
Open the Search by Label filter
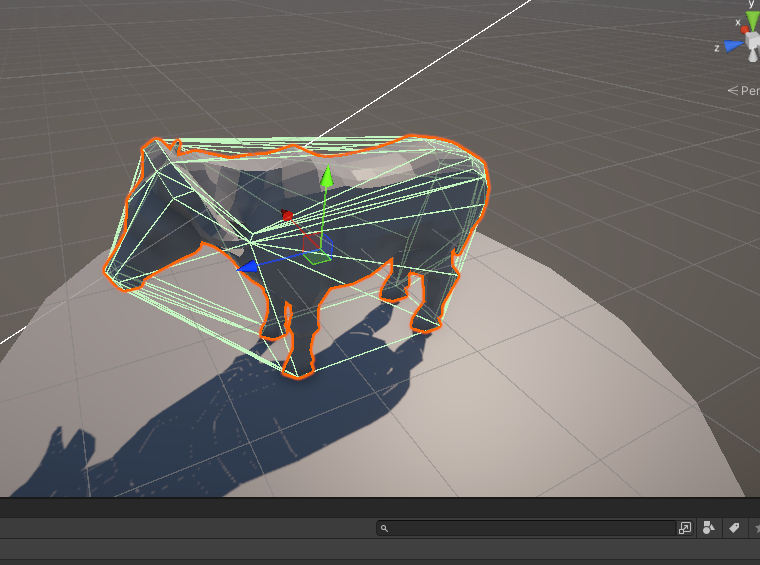coord(733,528)
